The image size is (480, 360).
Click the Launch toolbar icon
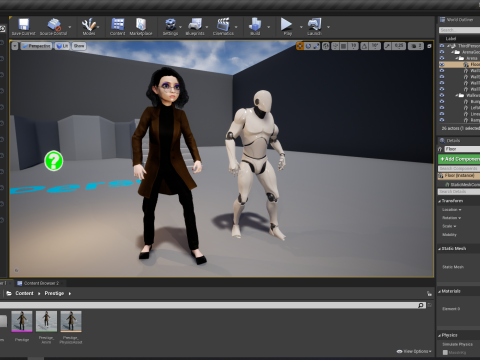314,25
